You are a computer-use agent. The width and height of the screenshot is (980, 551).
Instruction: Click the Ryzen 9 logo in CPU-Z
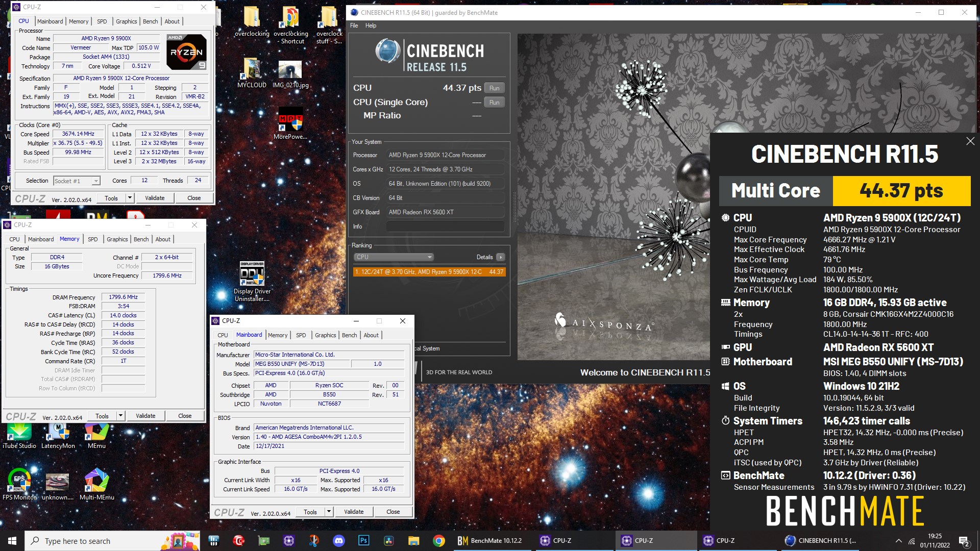coord(187,52)
